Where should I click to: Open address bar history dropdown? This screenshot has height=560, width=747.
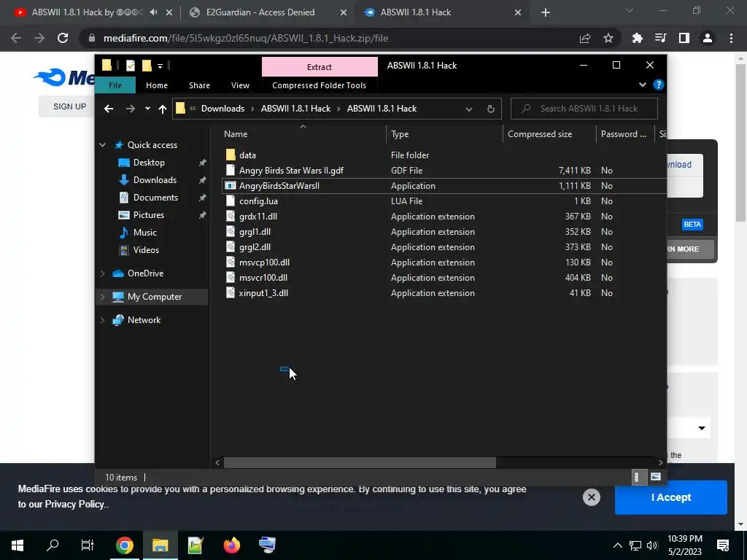[x=469, y=109]
